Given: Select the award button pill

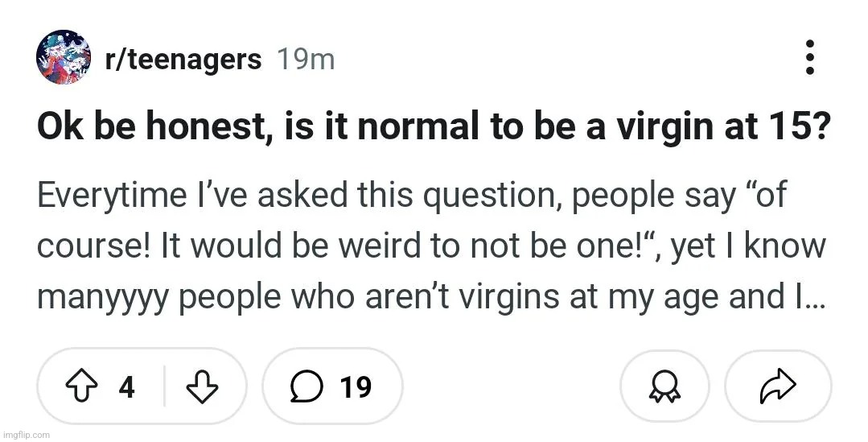Looking at the screenshot, I should coord(664,386).
